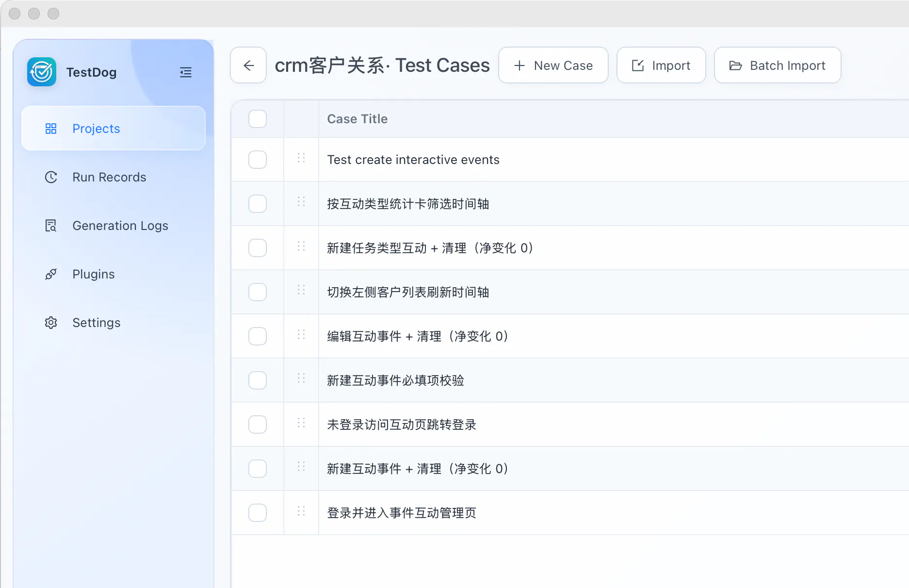
Task: Select checkbox for '新建任务类型互动 + 清理' case
Action: 258,248
